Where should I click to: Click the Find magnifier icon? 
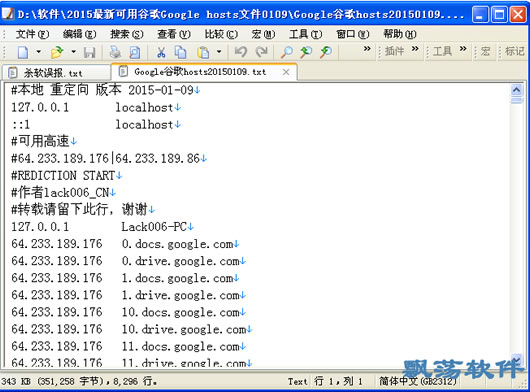[x=287, y=52]
